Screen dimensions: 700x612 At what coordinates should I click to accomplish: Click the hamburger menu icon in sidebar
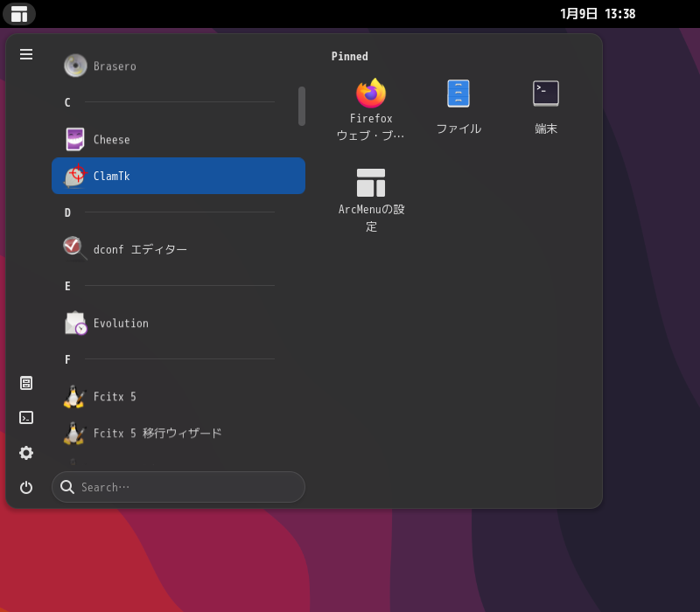click(x=26, y=54)
